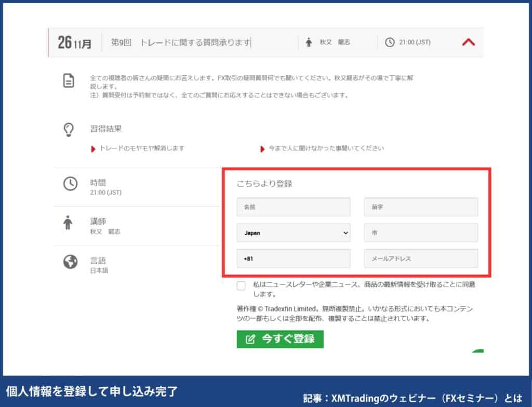Click the text トレードのモヤモヤ解消します
The height and width of the screenshot is (407, 532).
pyautogui.click(x=142, y=148)
